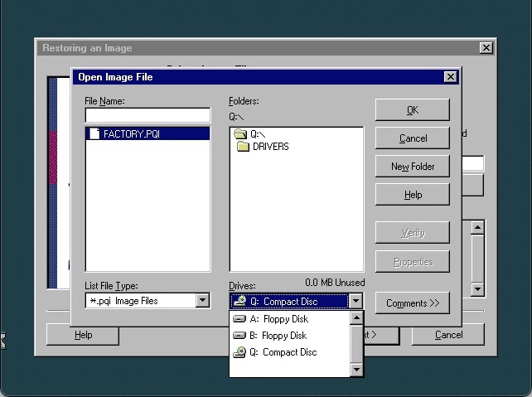
Task: Choose the B: Floppy Disk drive icon
Action: 239,336
